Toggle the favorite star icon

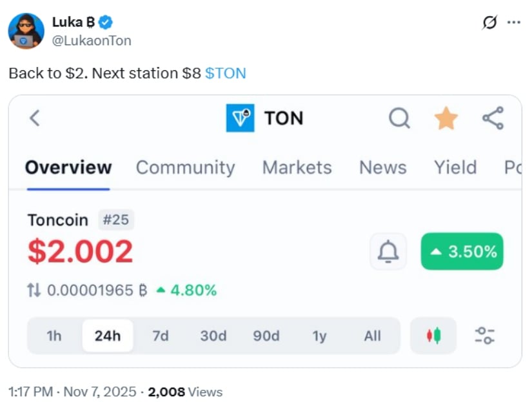(x=446, y=118)
